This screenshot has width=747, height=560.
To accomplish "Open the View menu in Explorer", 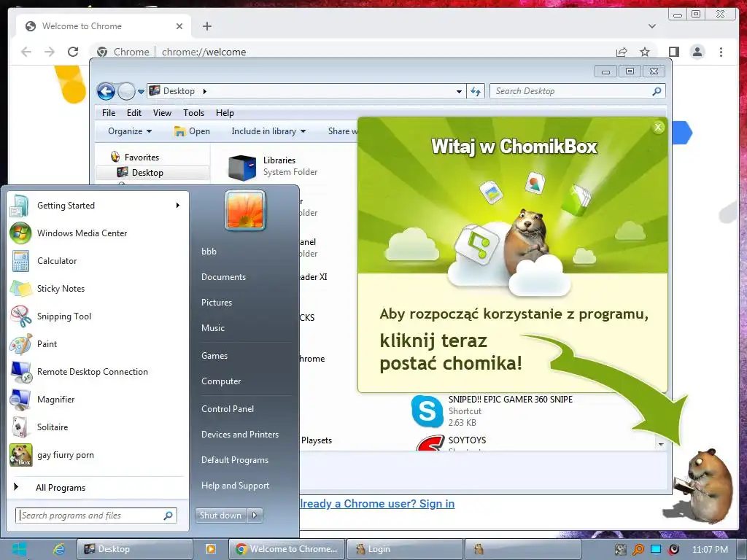I will pos(162,113).
